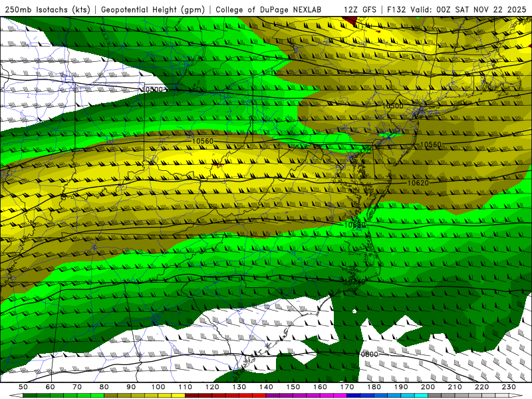The image size is (532, 399).
Task: Click the '60' value on the color scale
Action: pyautogui.click(x=51, y=387)
